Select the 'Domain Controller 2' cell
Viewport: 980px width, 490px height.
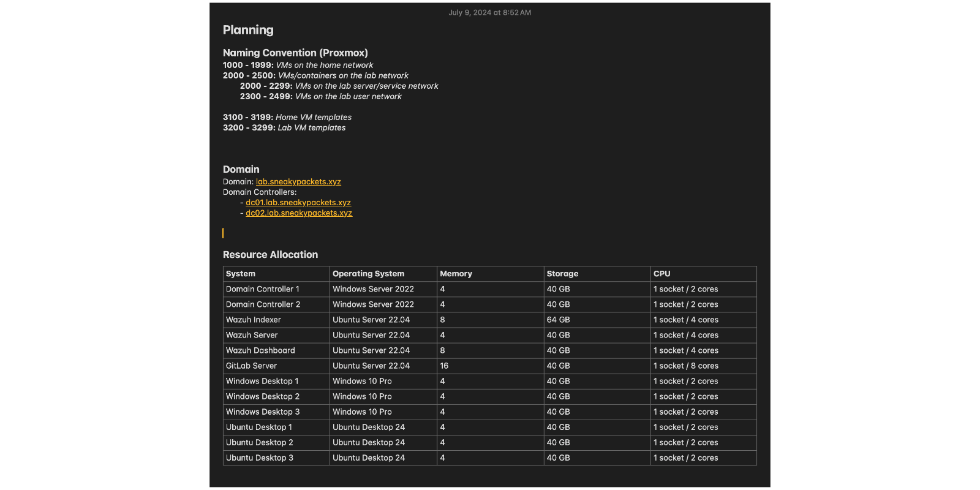[277, 304]
